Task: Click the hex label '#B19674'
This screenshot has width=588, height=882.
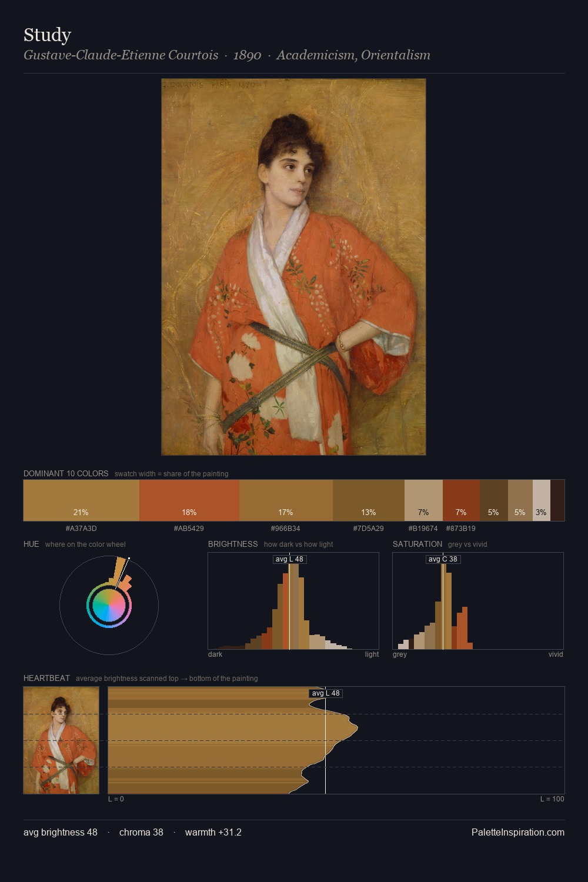Action: pyautogui.click(x=423, y=529)
